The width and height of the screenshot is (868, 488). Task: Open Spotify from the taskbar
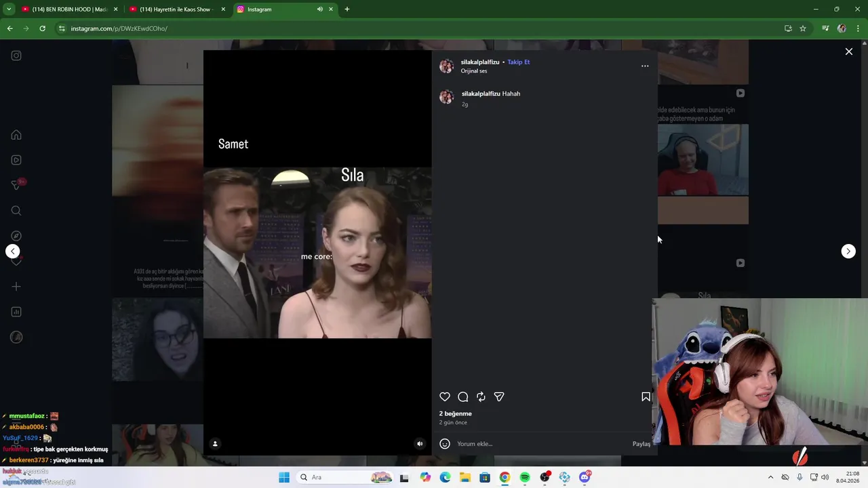[x=525, y=477]
